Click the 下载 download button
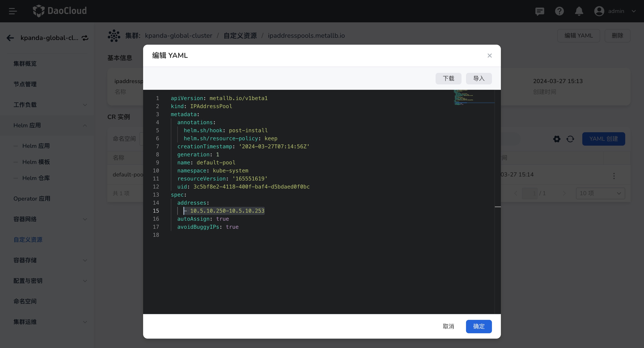This screenshot has width=644, height=348. pyautogui.click(x=448, y=79)
